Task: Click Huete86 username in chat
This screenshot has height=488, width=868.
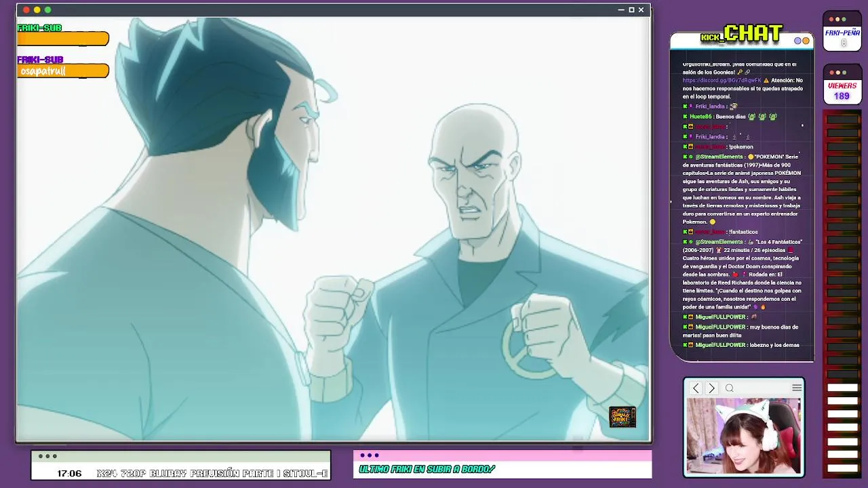Action: [x=701, y=117]
